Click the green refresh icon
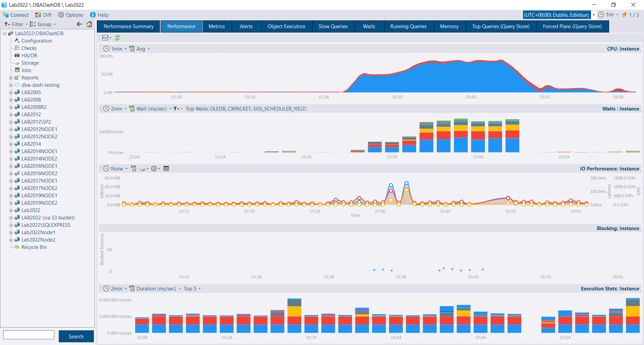 (x=117, y=38)
